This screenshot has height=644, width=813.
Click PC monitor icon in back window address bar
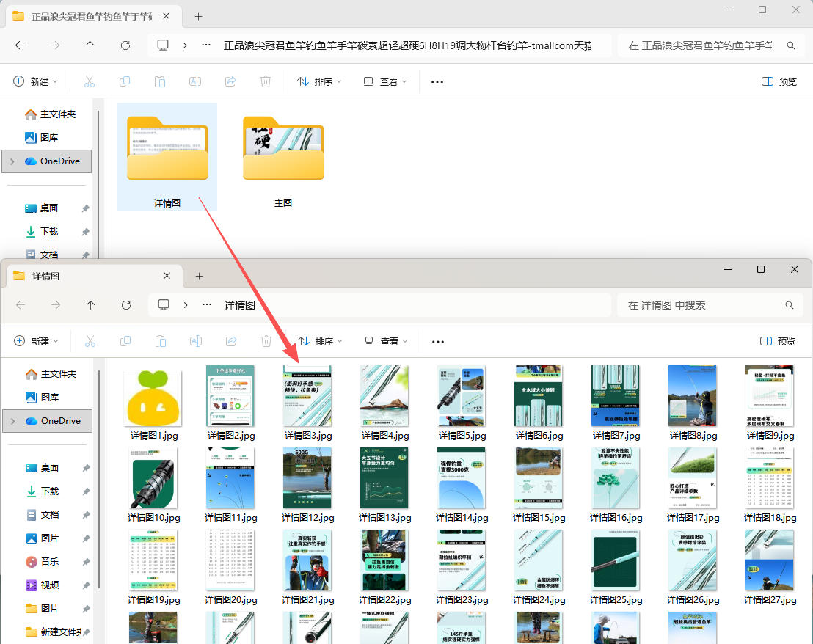point(164,45)
